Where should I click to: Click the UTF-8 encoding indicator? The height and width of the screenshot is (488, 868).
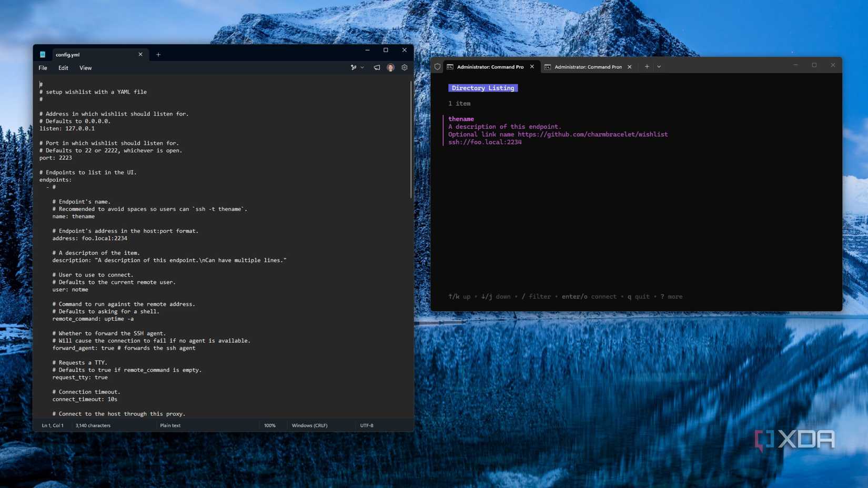point(367,425)
